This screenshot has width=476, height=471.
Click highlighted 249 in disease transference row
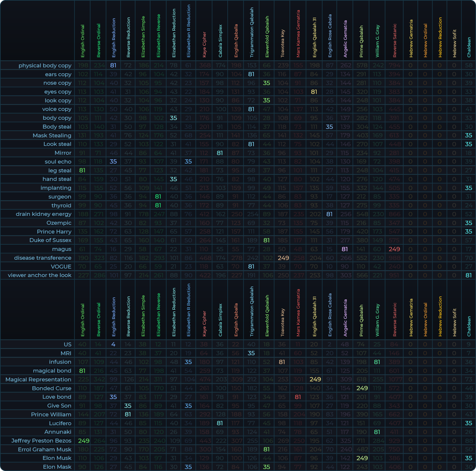283,258
